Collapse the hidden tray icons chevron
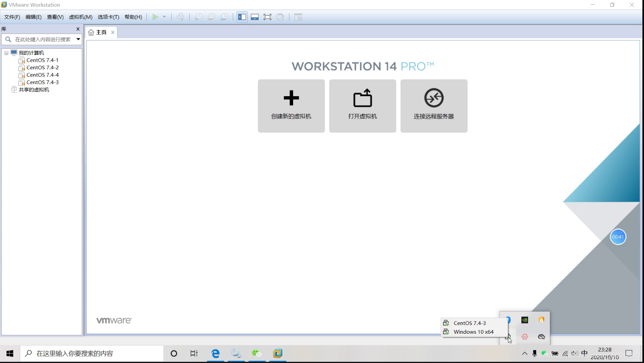The image size is (644, 363). pos(525,353)
